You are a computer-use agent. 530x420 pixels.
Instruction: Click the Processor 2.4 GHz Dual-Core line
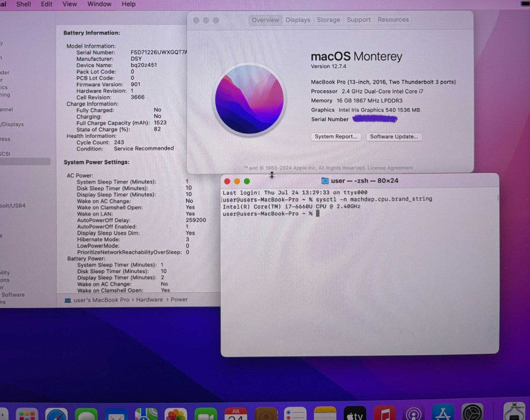[367, 91]
